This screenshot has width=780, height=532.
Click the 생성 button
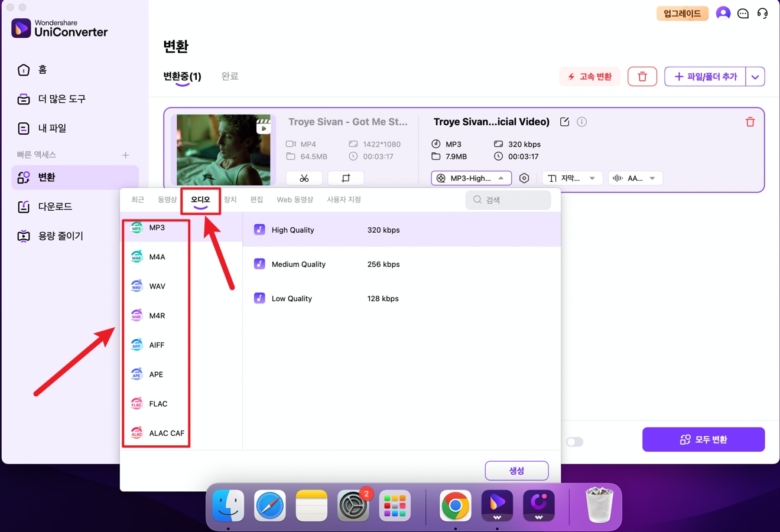tap(516, 471)
